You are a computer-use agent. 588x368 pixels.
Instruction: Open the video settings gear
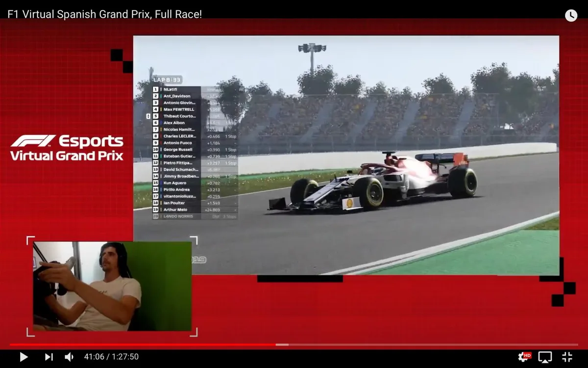525,357
